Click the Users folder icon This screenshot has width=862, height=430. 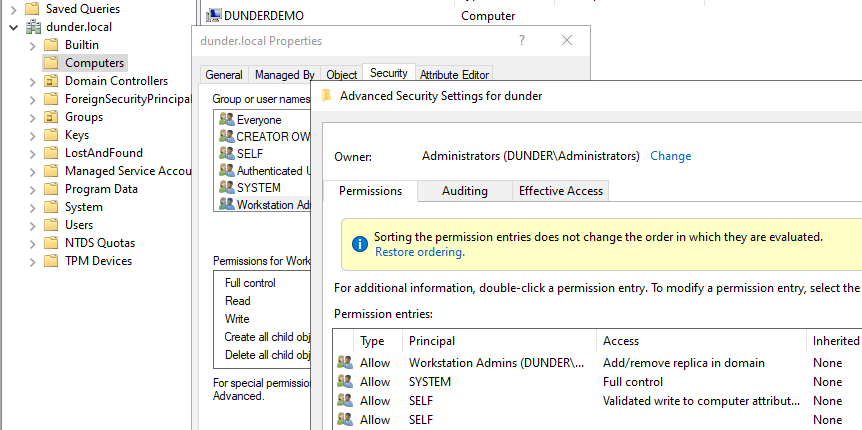pyautogui.click(x=51, y=225)
